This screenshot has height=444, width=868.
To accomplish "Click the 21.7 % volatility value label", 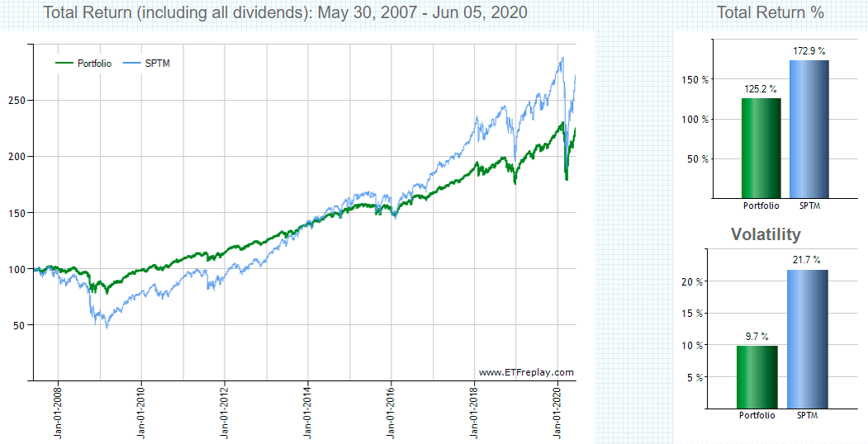I will coord(807,260).
